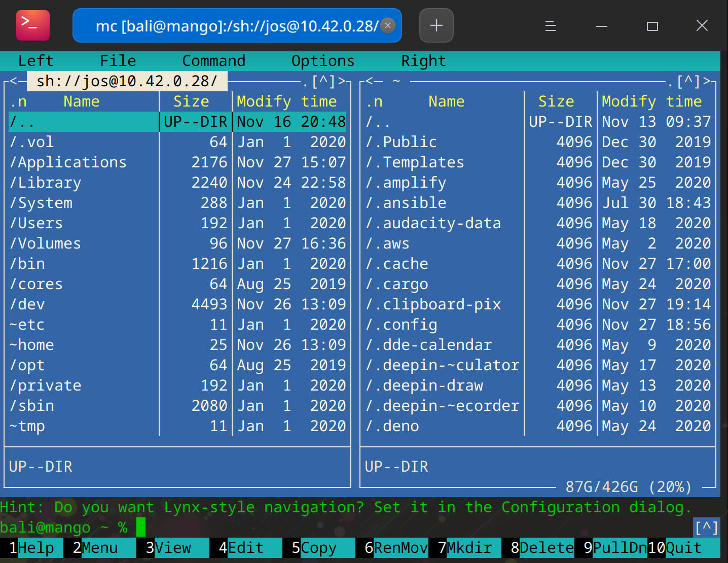The image size is (728, 563).
Task: Select the /System directory
Action: pyautogui.click(x=177, y=203)
